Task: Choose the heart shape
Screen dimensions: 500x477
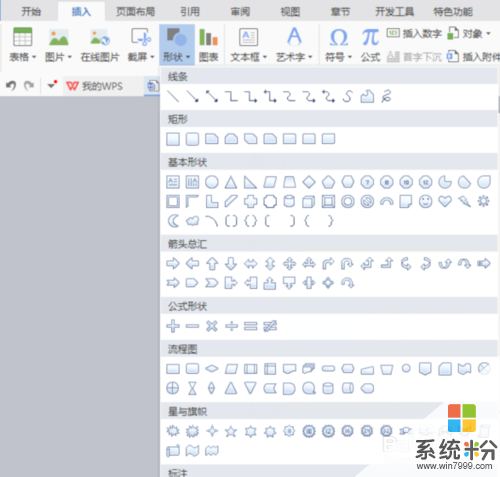Action: coord(445,201)
